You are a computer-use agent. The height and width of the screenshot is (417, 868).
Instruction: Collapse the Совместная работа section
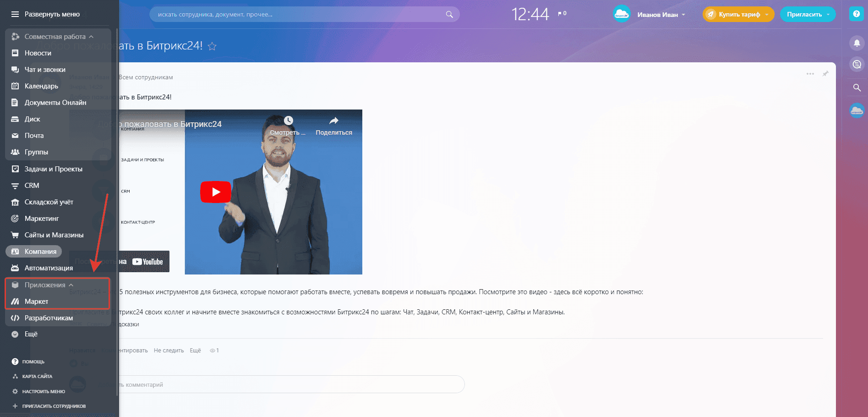pos(91,37)
